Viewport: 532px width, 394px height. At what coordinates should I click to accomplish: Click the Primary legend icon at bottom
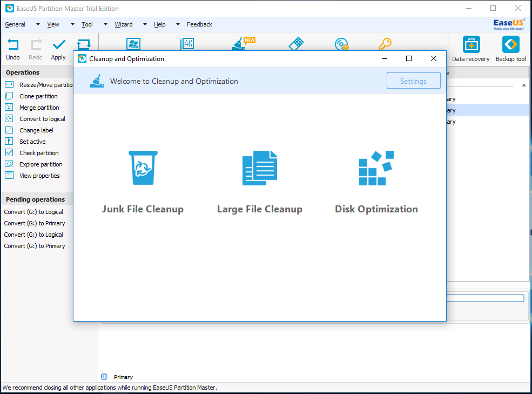104,377
